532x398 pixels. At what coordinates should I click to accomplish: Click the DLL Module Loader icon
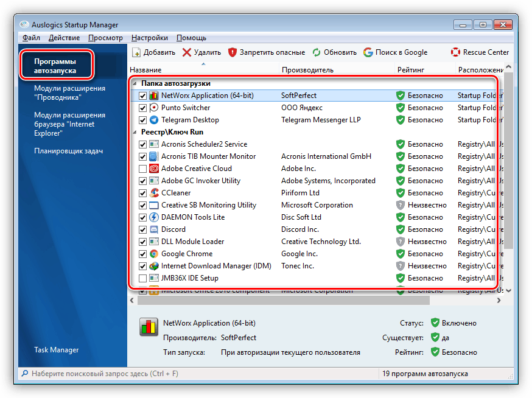[x=154, y=242]
